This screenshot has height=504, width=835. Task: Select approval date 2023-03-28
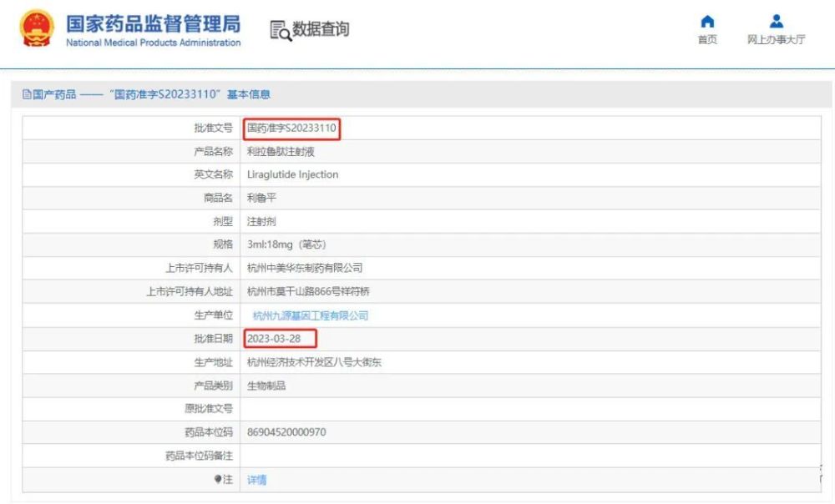coord(274,339)
